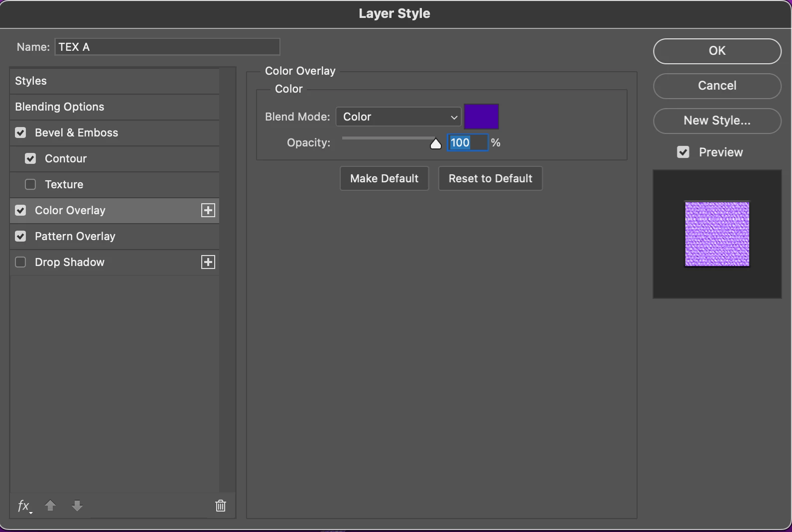Click the effects list scrollbar
This screenshot has width=792, height=532.
228,280
